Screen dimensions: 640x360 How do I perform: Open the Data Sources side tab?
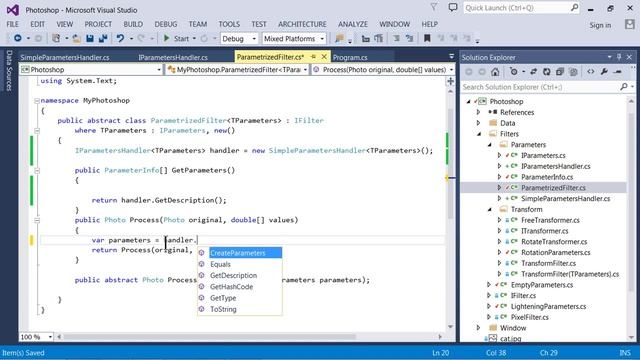(x=9, y=71)
